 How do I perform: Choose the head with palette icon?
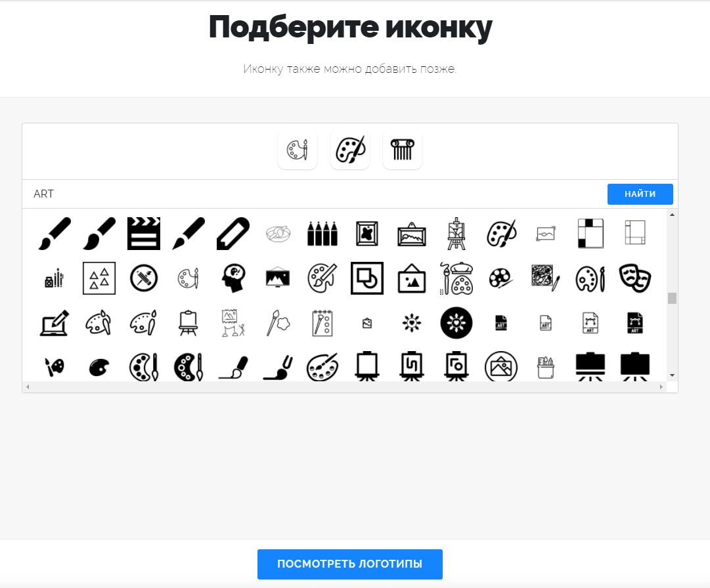233,278
